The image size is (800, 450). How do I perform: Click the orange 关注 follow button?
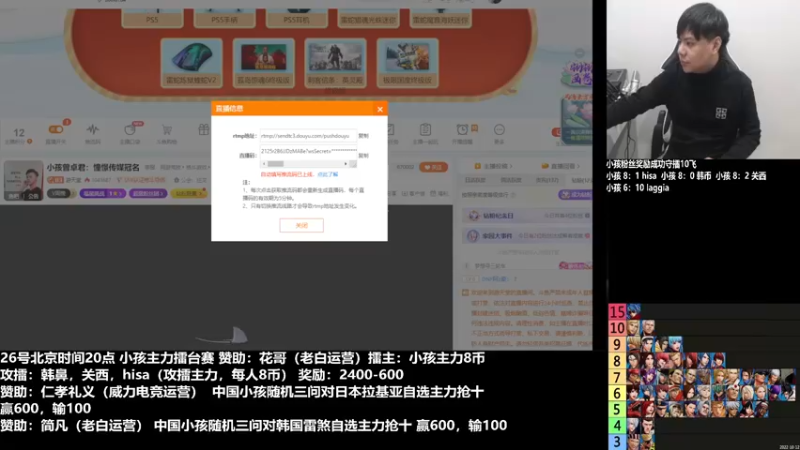coord(433,167)
